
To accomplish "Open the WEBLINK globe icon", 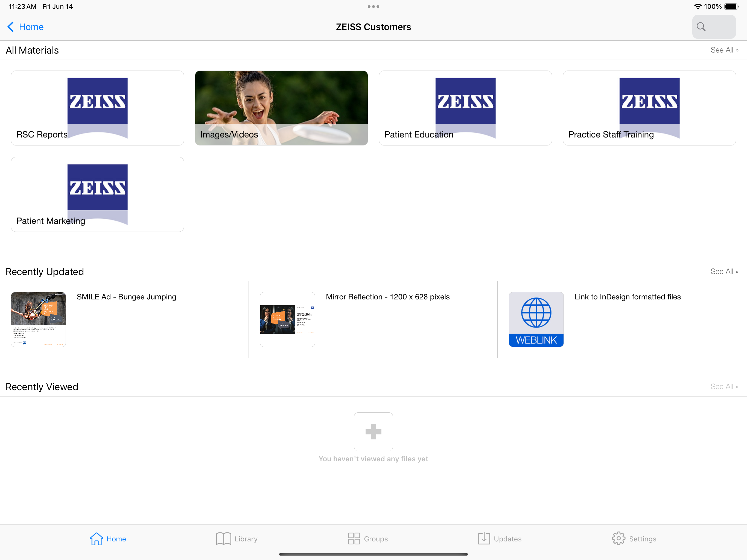I will [536, 320].
